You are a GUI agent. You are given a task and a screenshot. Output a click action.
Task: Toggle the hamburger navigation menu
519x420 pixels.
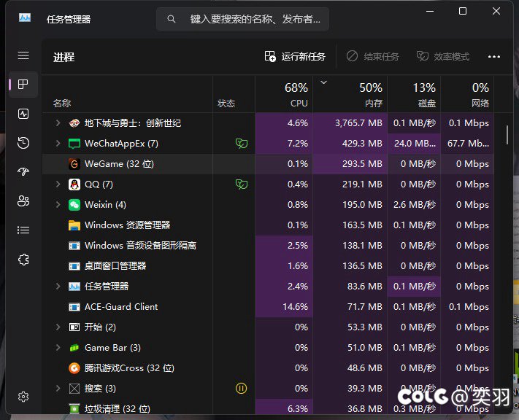click(x=23, y=56)
